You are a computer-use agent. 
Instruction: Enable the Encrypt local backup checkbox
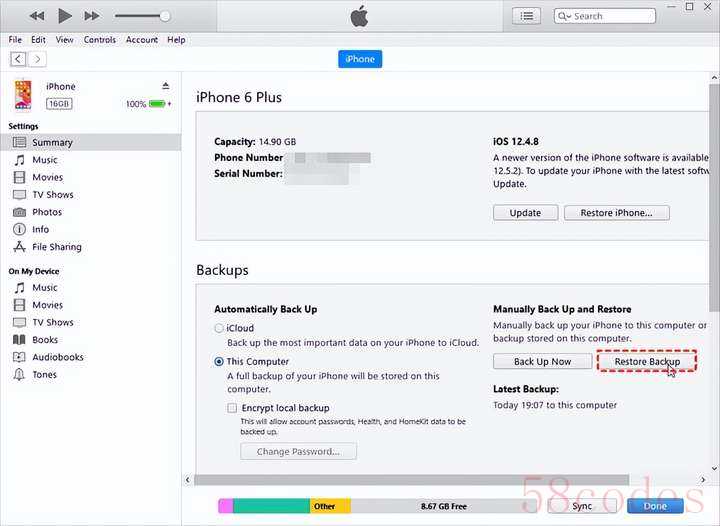click(232, 408)
